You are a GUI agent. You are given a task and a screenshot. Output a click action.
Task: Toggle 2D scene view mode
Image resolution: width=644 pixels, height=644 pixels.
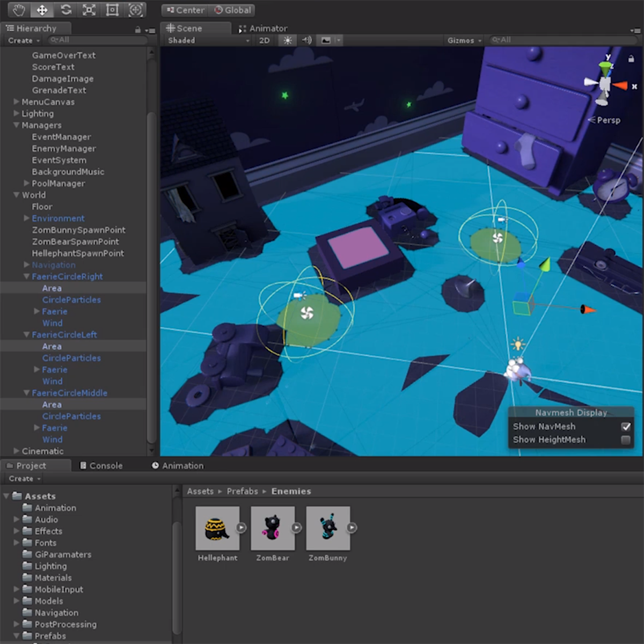tap(264, 40)
